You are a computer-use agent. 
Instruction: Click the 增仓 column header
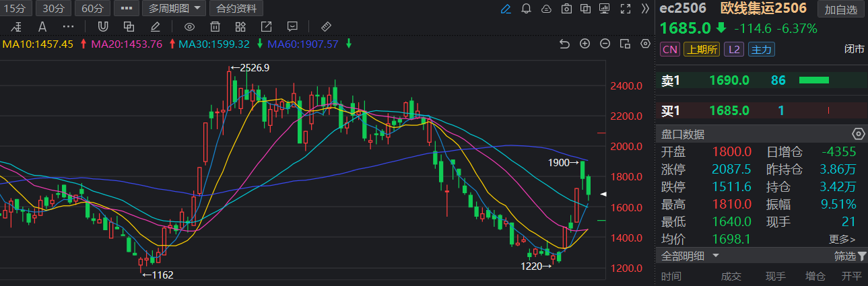pyautogui.click(x=815, y=276)
